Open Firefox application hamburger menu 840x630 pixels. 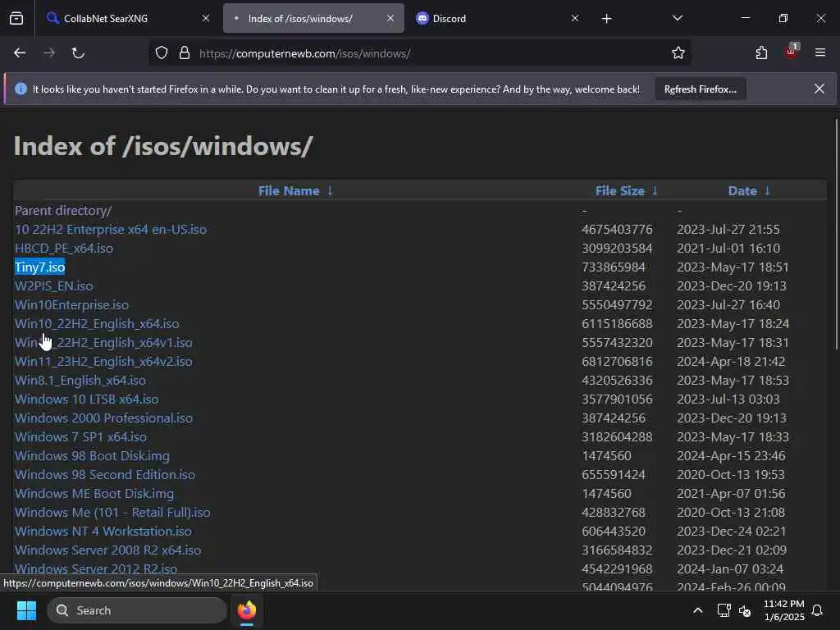[819, 52]
